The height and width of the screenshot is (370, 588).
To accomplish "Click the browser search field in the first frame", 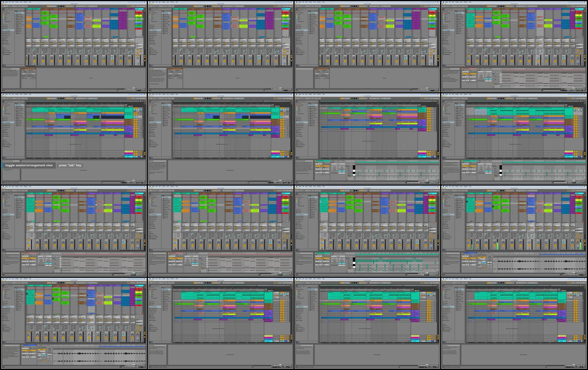I will pyautogui.click(x=15, y=9).
